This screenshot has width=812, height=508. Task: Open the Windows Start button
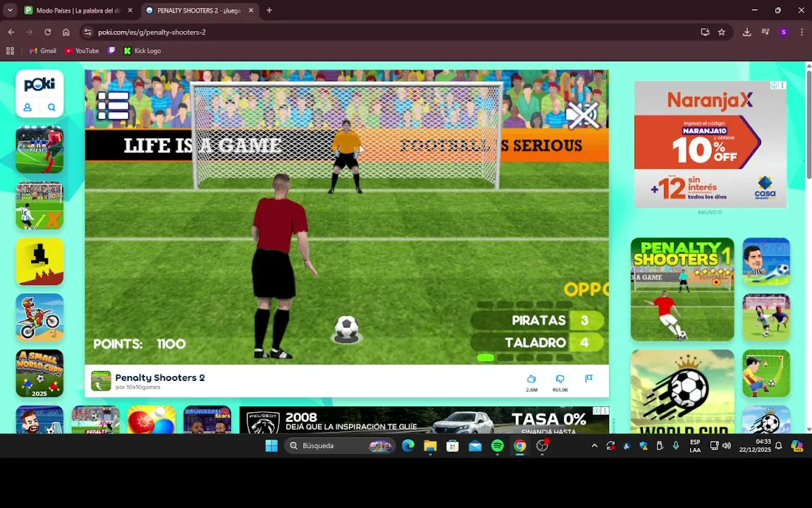pyautogui.click(x=271, y=446)
